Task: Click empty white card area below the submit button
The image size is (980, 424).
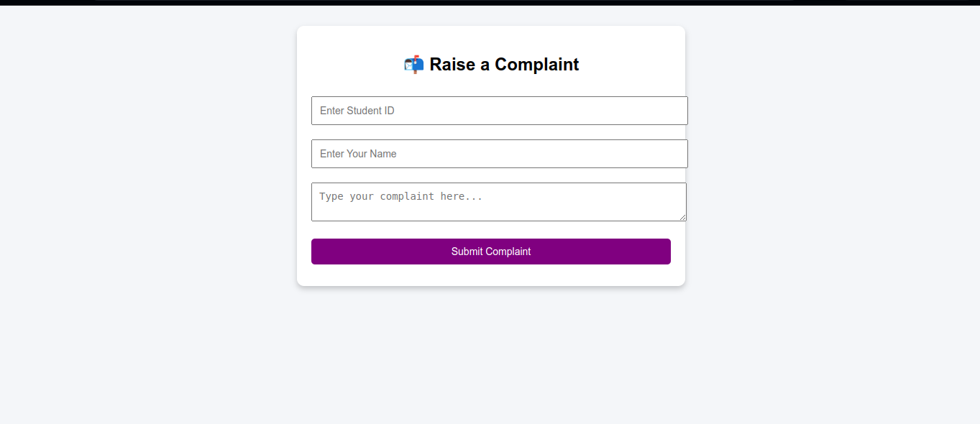Action: (x=491, y=275)
